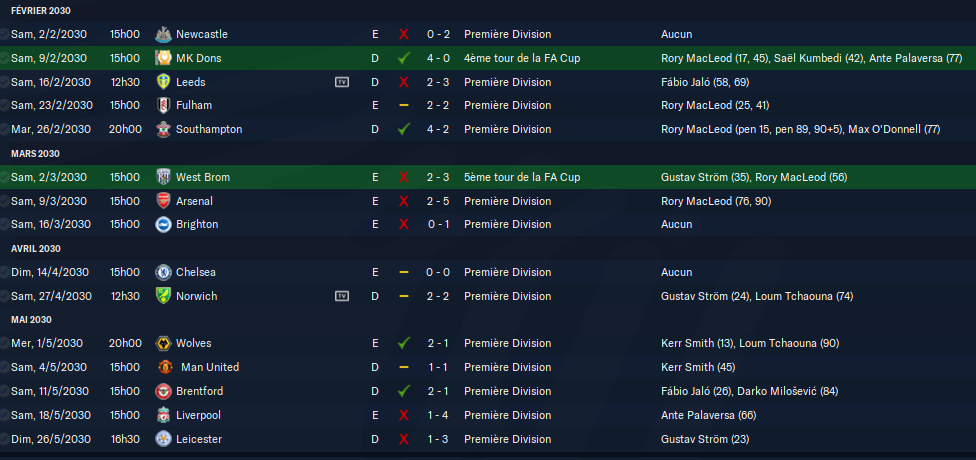Image resolution: width=976 pixels, height=460 pixels.
Task: Click the Newcastle club crest
Action: pyautogui.click(x=163, y=34)
